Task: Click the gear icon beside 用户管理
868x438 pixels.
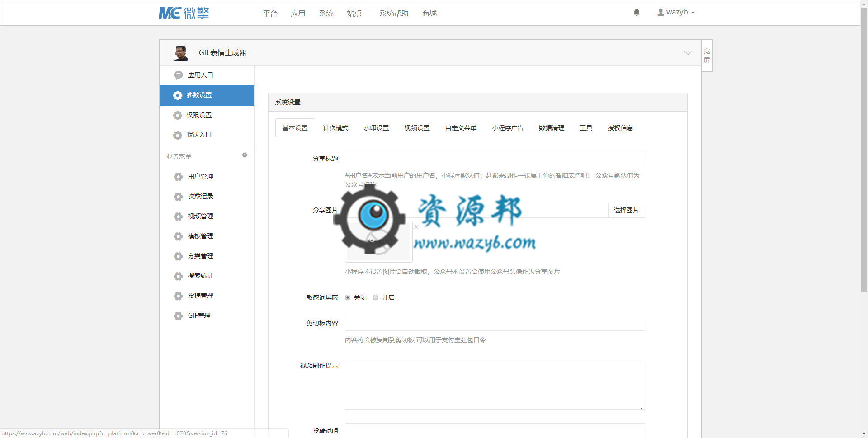Action: [178, 177]
